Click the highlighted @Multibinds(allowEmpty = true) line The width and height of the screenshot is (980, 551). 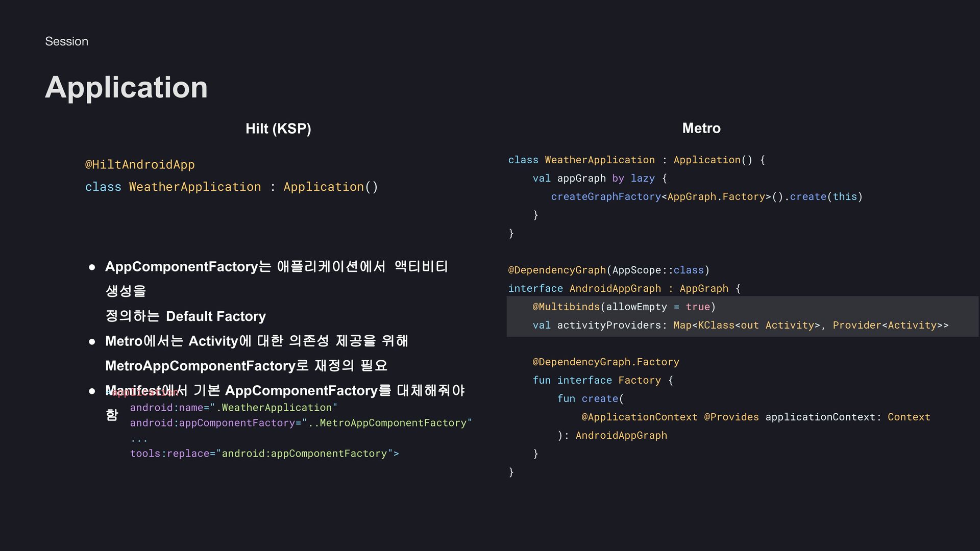click(624, 307)
